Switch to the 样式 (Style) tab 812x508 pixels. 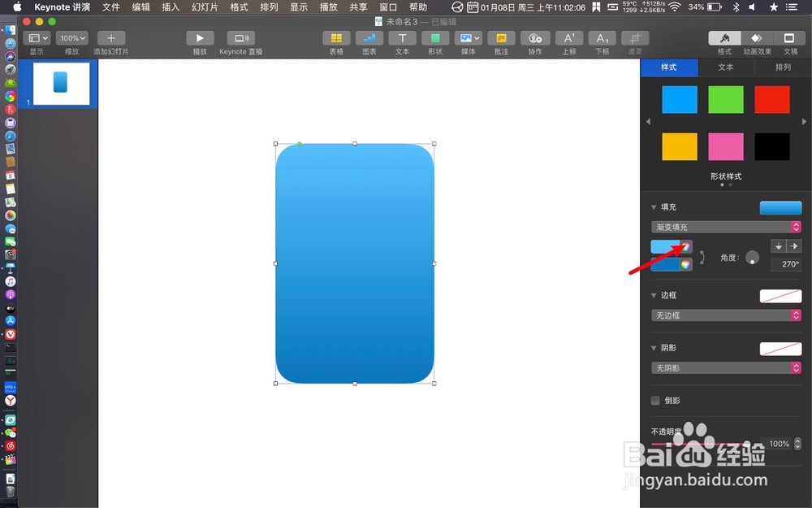pos(669,67)
